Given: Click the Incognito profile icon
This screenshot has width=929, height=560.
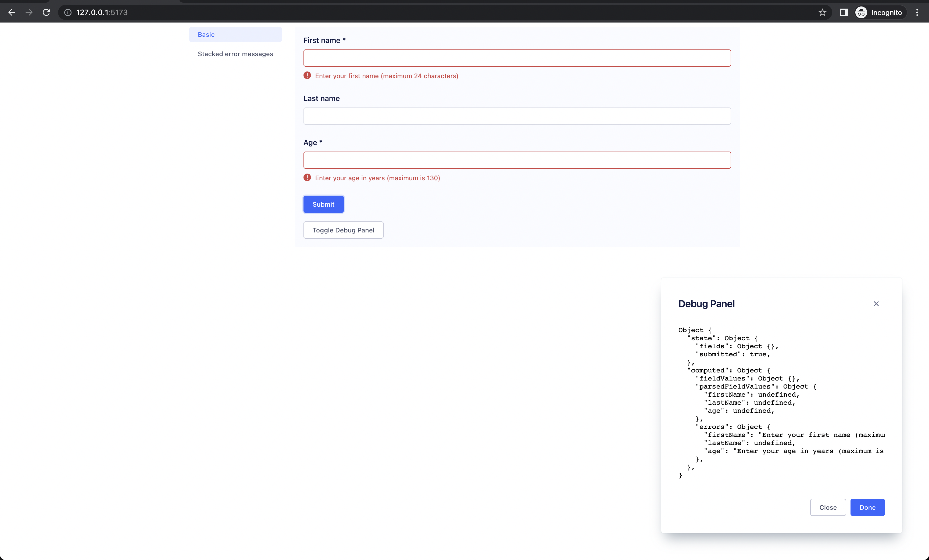Looking at the screenshot, I should 861,12.
